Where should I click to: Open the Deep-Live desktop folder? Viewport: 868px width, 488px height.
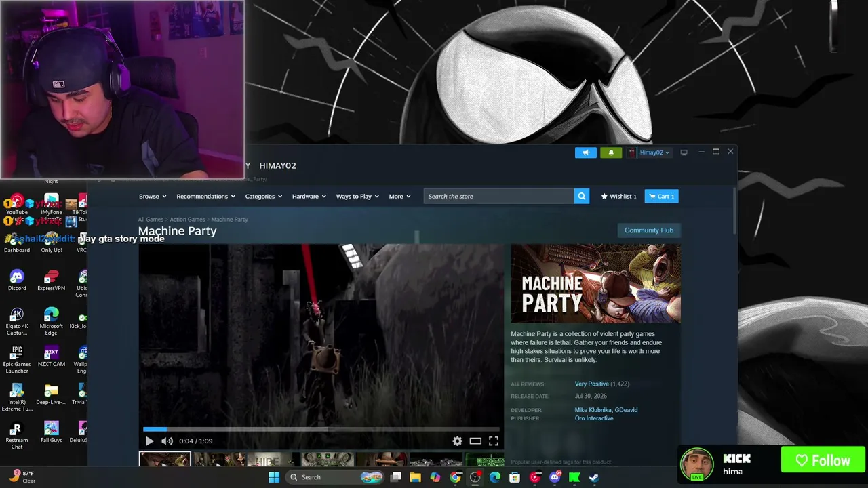51,394
